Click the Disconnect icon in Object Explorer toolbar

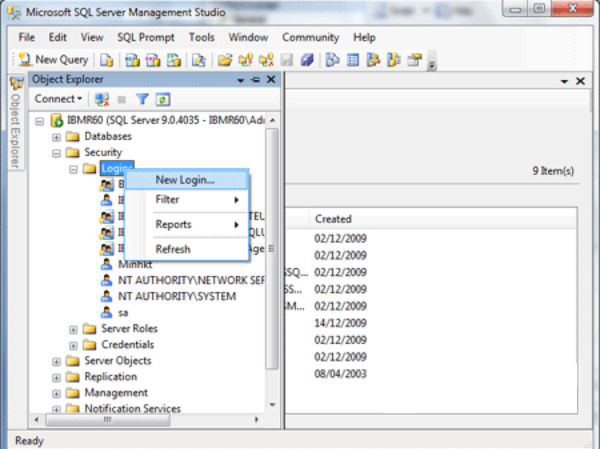pos(101,99)
